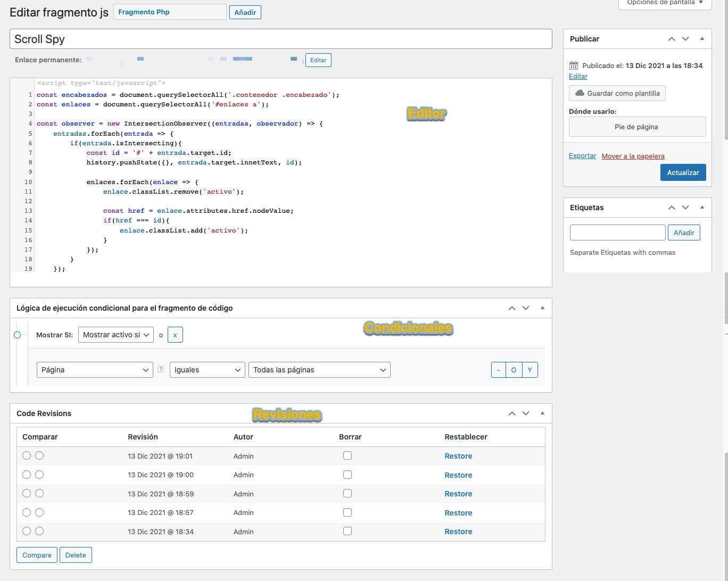Screen dimensions: 728x581
Task: Remove condition group with the x button
Action: tap(175, 335)
